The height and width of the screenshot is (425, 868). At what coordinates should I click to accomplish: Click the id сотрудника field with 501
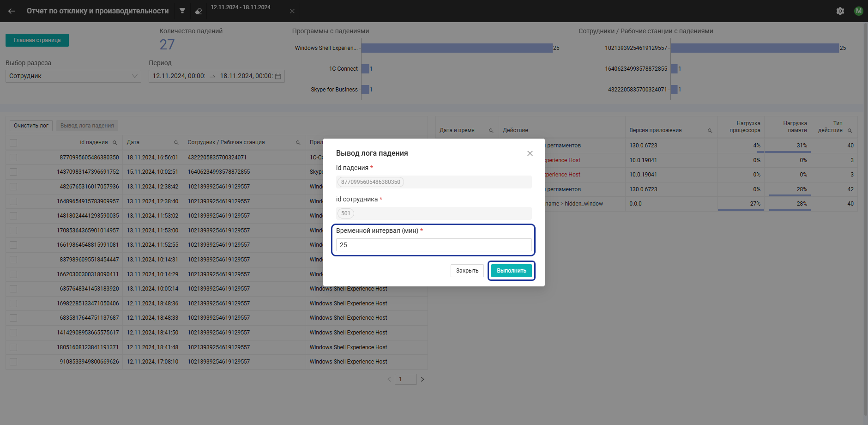click(x=434, y=213)
